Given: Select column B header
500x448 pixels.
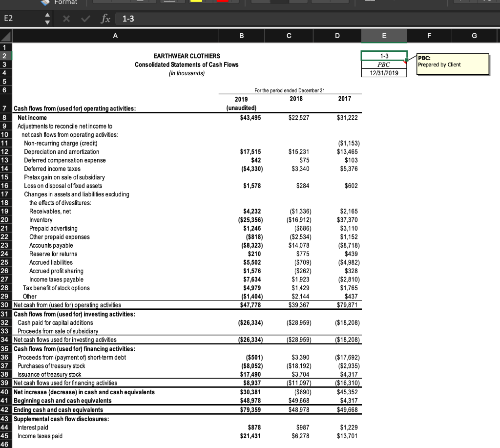Looking at the screenshot, I should pyautogui.click(x=242, y=36).
